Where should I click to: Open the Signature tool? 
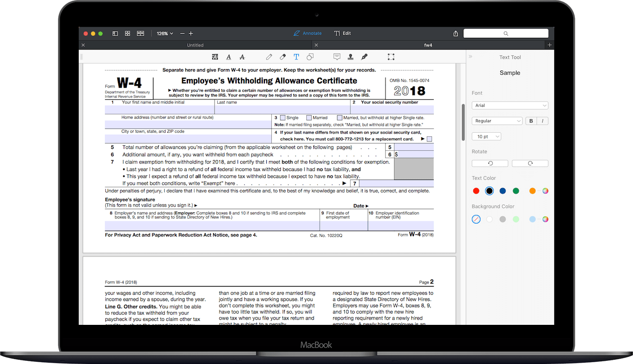(364, 57)
